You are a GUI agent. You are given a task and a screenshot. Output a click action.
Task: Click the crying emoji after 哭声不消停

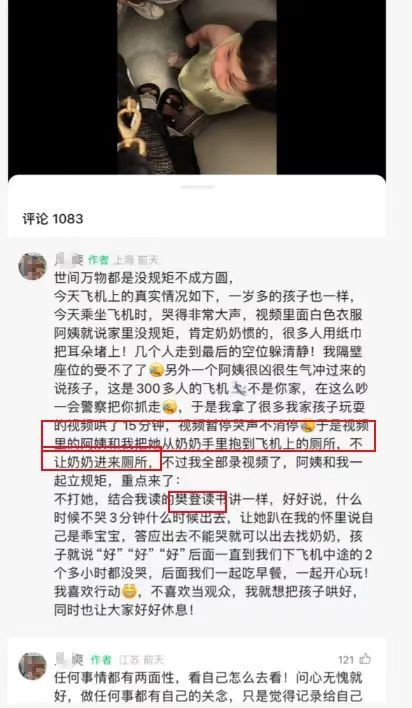(309, 426)
